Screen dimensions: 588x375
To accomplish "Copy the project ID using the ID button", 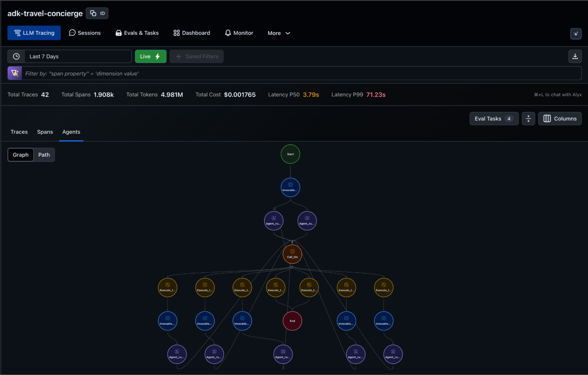I will (97, 13).
